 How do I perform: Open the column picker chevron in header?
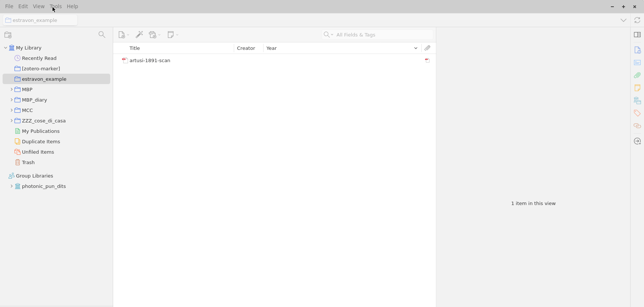coord(416,48)
